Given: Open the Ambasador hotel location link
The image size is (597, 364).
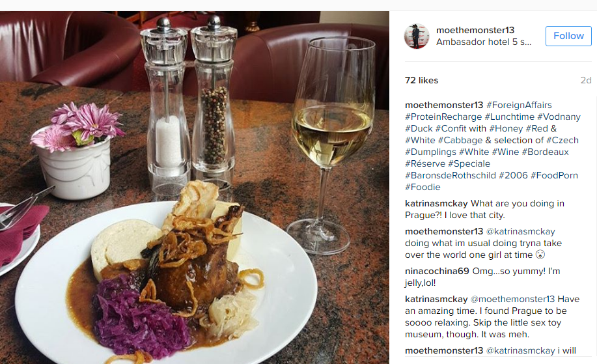Looking at the screenshot, I should tap(484, 42).
